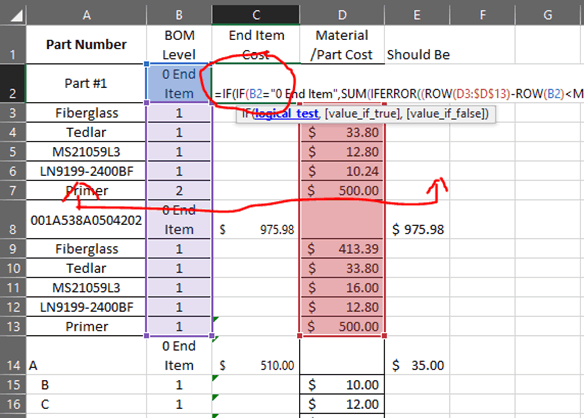584x418 pixels.
Task: Click End Item Cost $975.98 in column C
Action: click(x=256, y=220)
